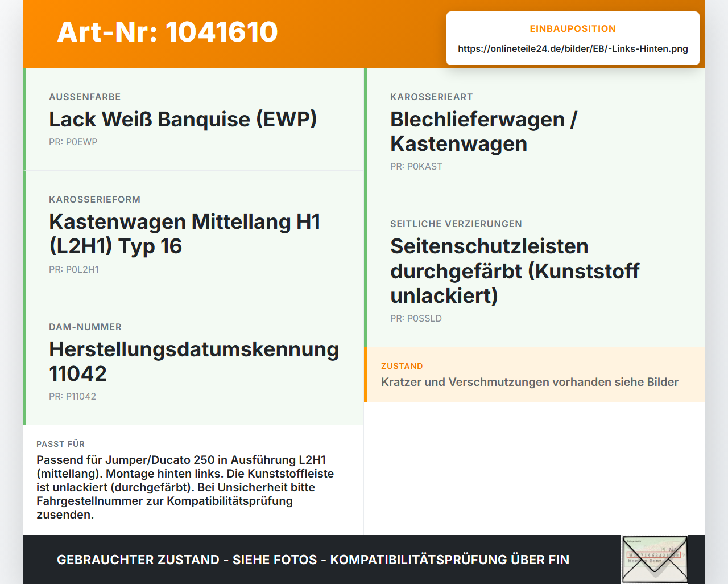Click the ZUSTAND label
This screenshot has width=728, height=584.
pyautogui.click(x=402, y=366)
